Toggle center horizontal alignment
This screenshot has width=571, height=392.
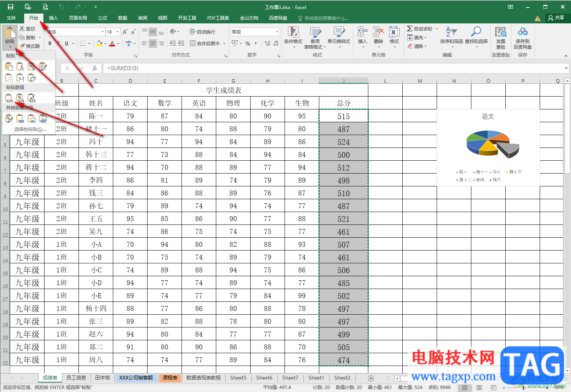coord(153,44)
